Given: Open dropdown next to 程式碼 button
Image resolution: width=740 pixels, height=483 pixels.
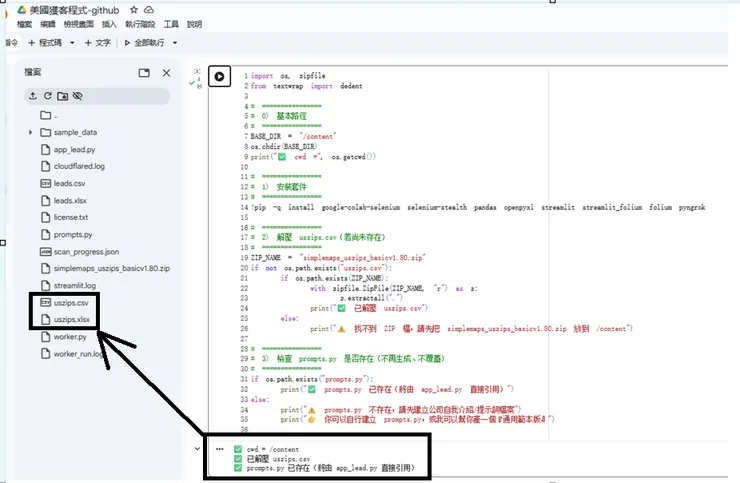Looking at the screenshot, I should 73,43.
